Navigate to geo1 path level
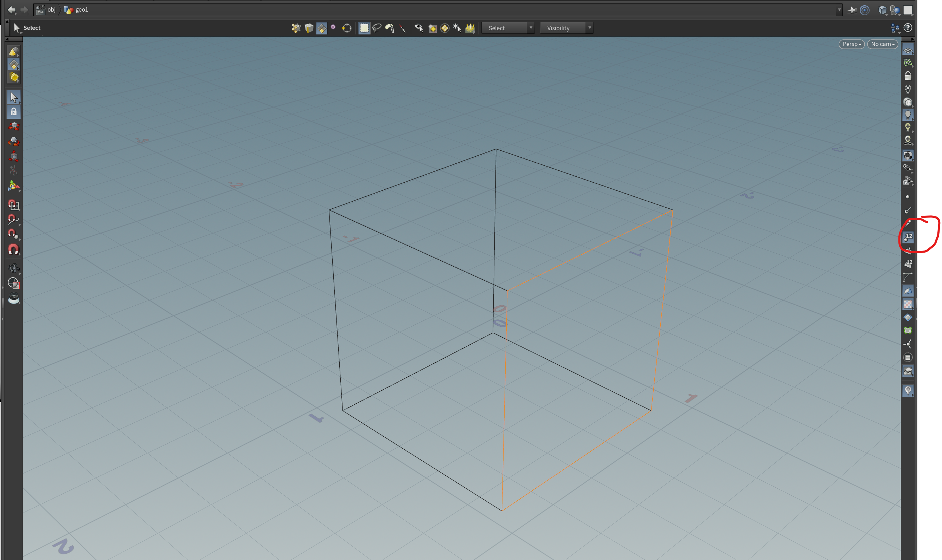The image size is (942, 560). point(76,10)
